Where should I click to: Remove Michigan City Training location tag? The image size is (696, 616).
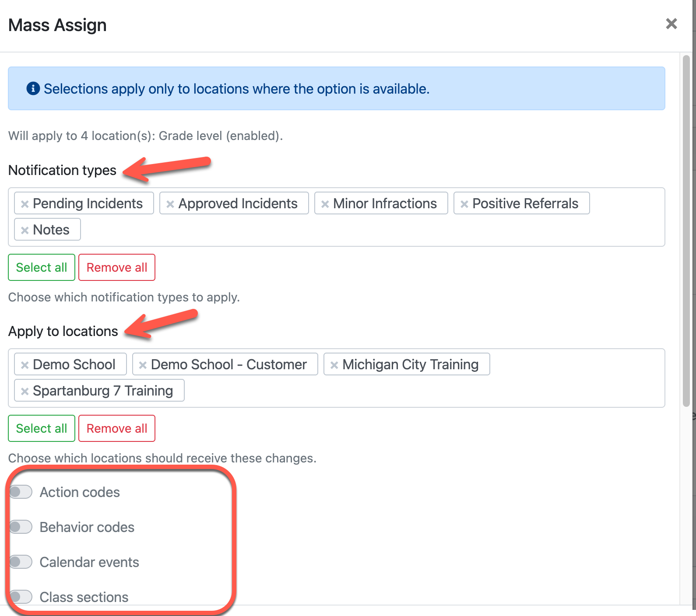pyautogui.click(x=334, y=365)
